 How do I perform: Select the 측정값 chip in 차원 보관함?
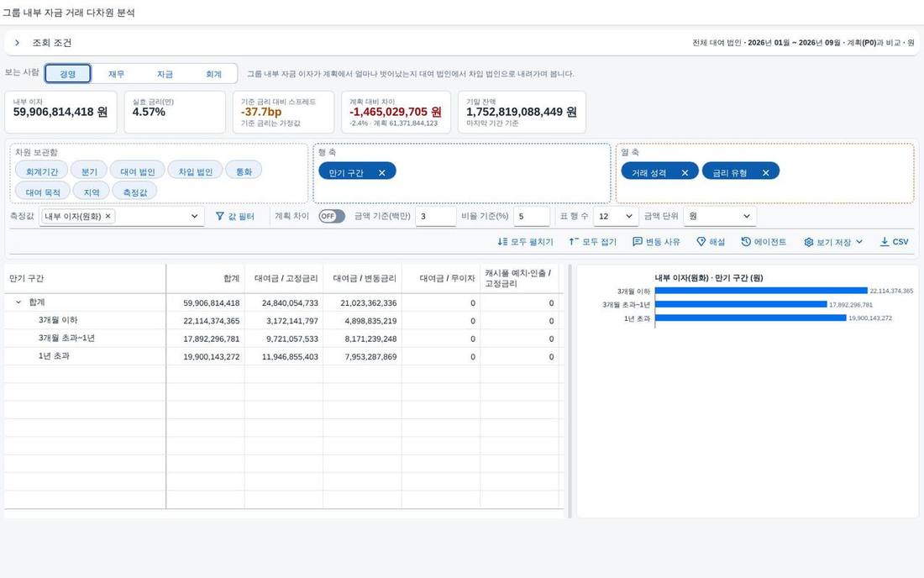[135, 192]
